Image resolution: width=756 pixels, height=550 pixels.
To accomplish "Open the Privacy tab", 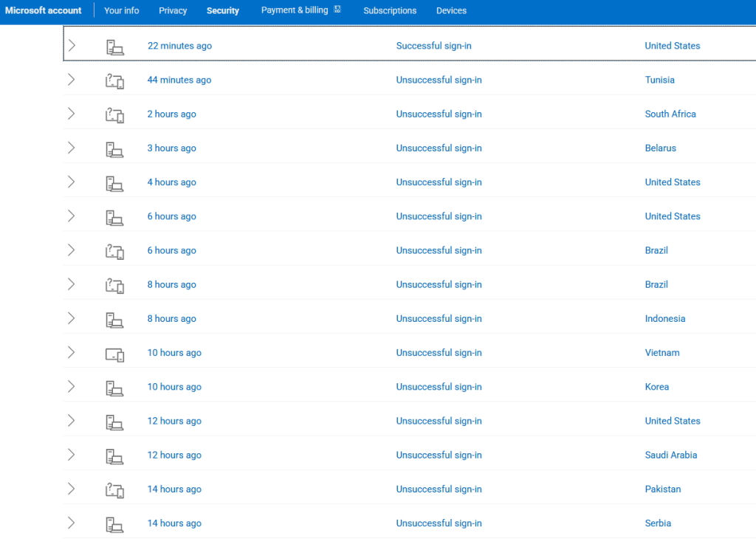I will (x=173, y=10).
